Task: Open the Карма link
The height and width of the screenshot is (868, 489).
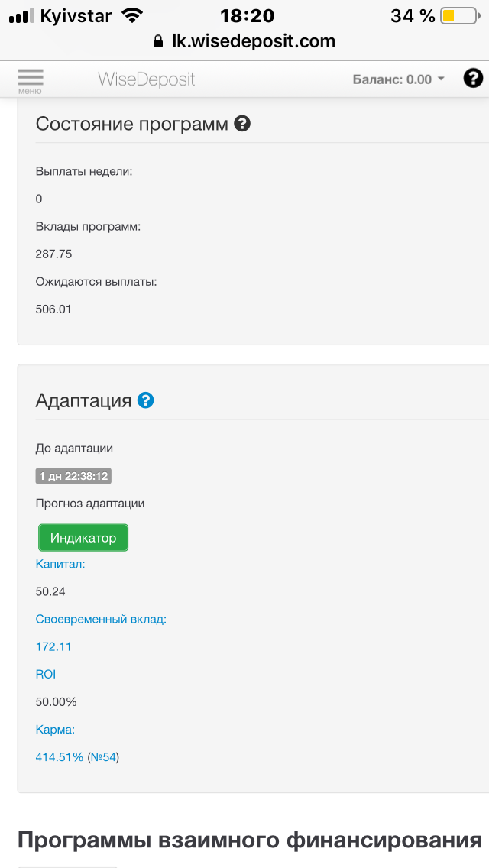Action: tap(55, 730)
